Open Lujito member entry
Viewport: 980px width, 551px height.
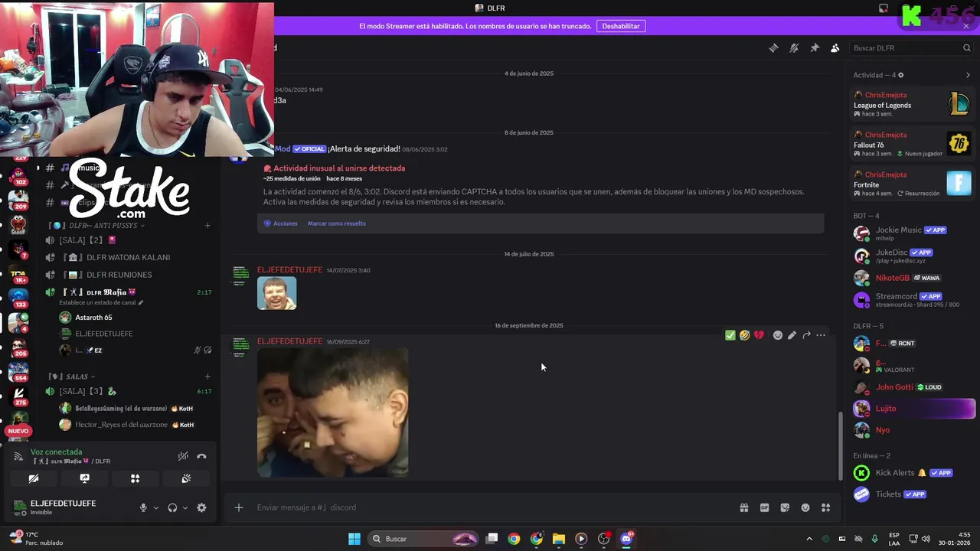[913, 409]
